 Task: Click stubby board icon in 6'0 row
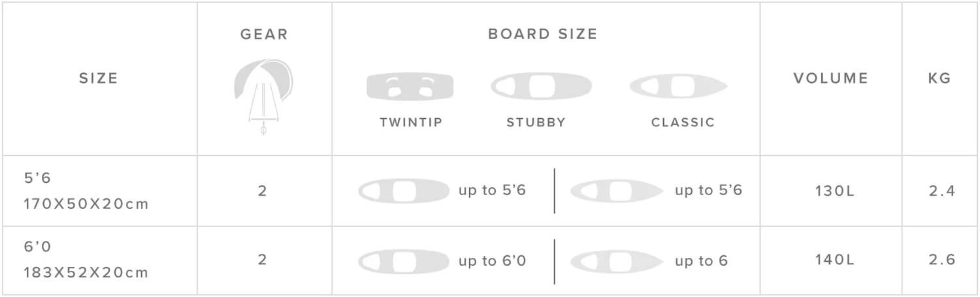(x=404, y=261)
